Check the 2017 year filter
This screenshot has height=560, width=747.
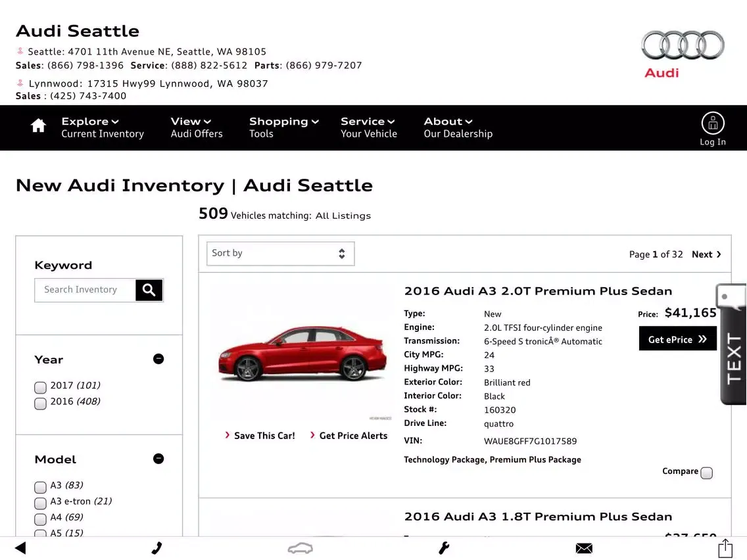coord(41,387)
